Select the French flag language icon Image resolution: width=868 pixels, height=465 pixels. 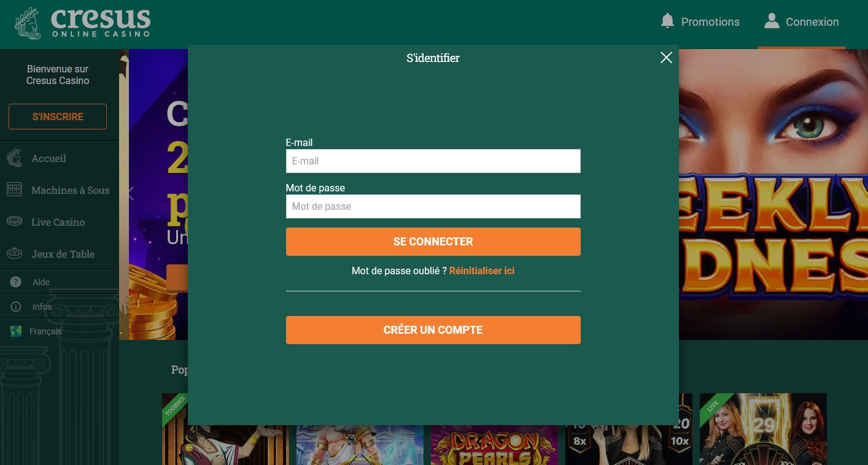click(15, 331)
